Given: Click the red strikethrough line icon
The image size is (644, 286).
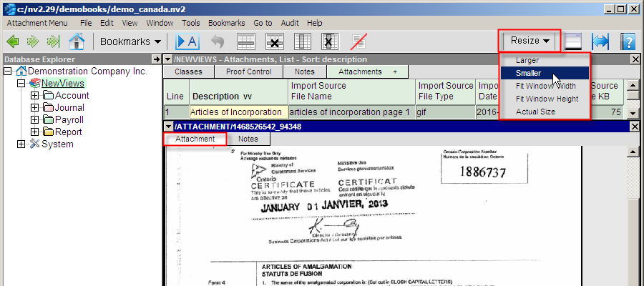Looking at the screenshot, I should click(357, 41).
